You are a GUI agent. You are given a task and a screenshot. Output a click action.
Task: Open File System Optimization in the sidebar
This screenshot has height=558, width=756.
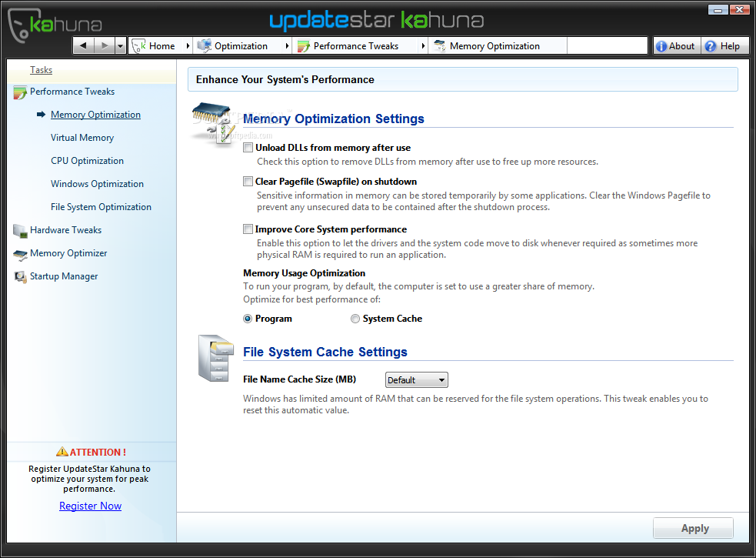[102, 206]
